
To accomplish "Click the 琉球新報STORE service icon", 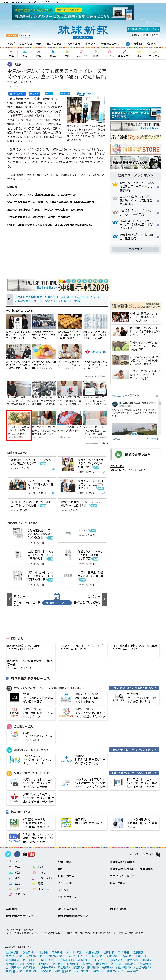I will [x=66, y=713].
